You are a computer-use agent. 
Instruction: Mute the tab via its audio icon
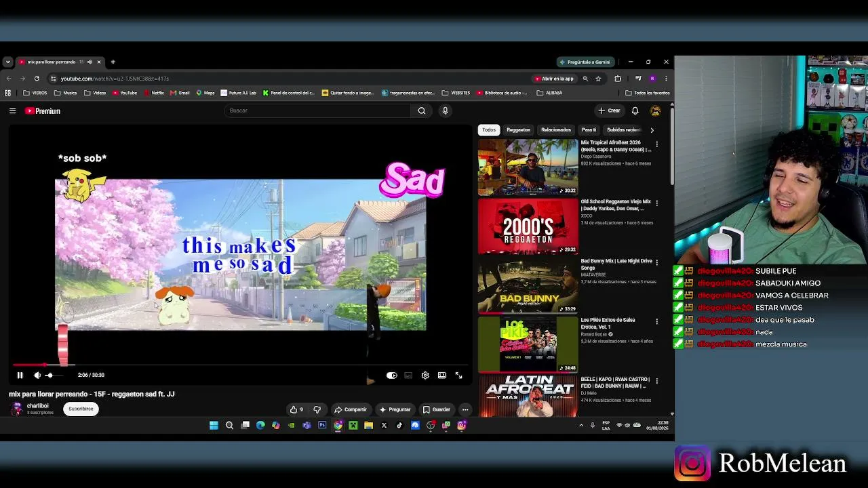tap(90, 62)
